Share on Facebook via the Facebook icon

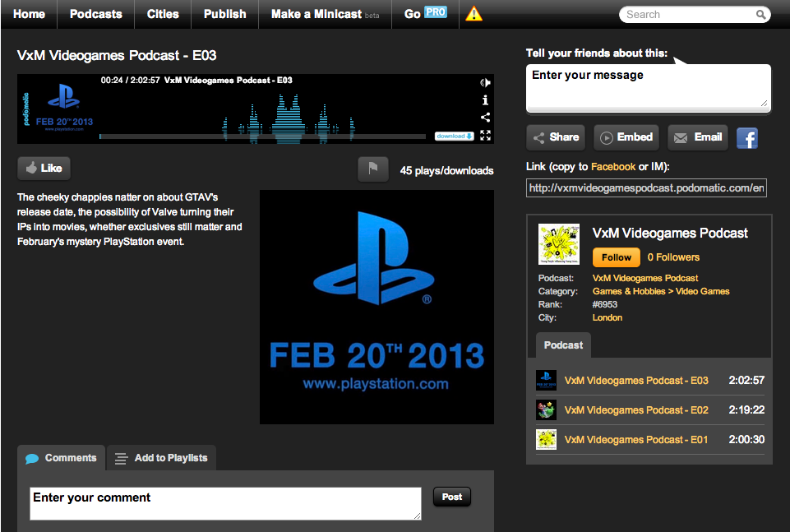click(x=746, y=138)
